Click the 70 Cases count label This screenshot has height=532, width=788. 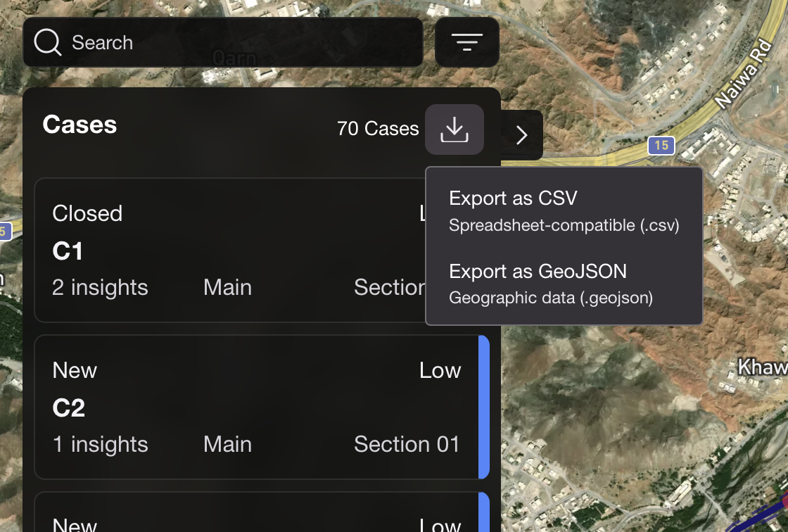(378, 129)
